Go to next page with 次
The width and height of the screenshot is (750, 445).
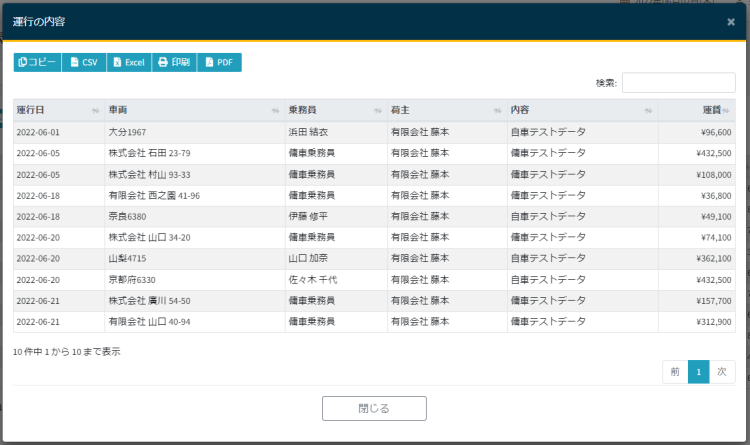tap(721, 371)
